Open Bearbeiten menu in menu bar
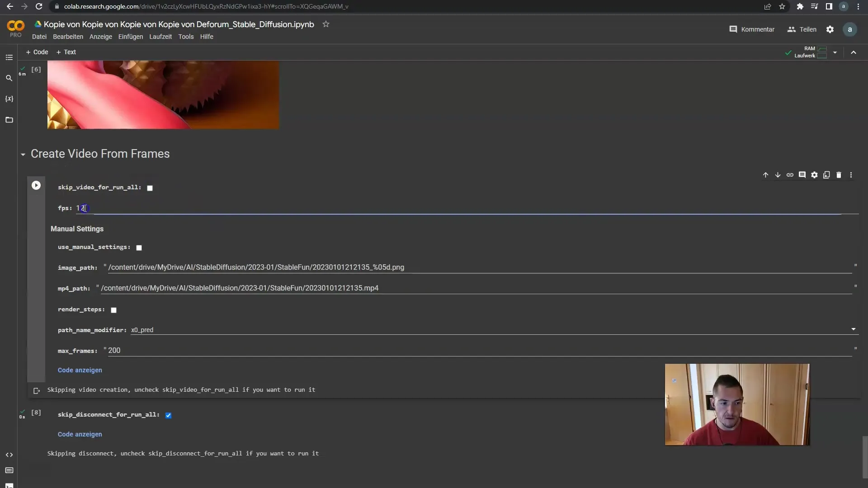 pyautogui.click(x=67, y=36)
